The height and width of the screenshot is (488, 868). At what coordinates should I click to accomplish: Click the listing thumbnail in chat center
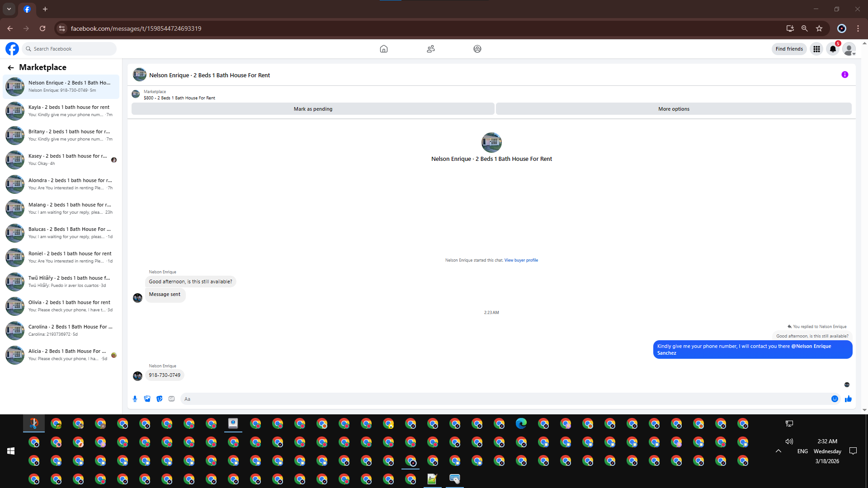click(491, 142)
